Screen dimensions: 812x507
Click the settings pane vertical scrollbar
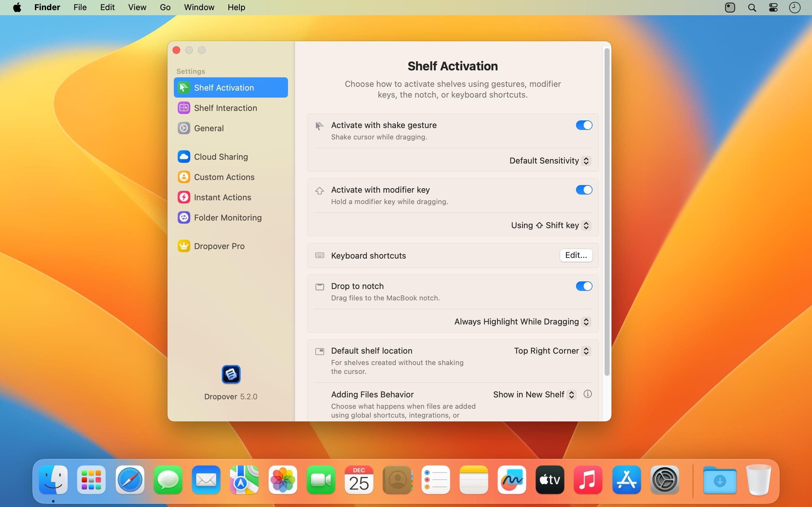pos(607,211)
